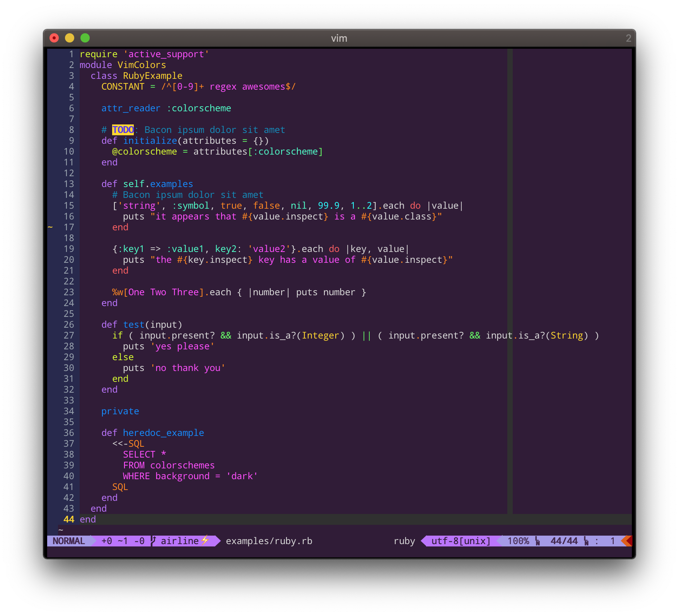The width and height of the screenshot is (679, 616).
Task: Click self.examples method definition
Action: [x=158, y=184]
